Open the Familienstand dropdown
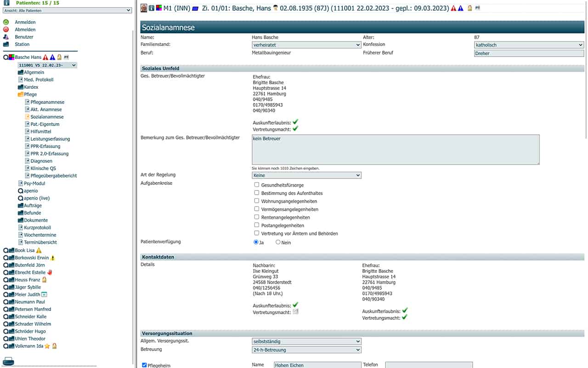 tap(306, 45)
